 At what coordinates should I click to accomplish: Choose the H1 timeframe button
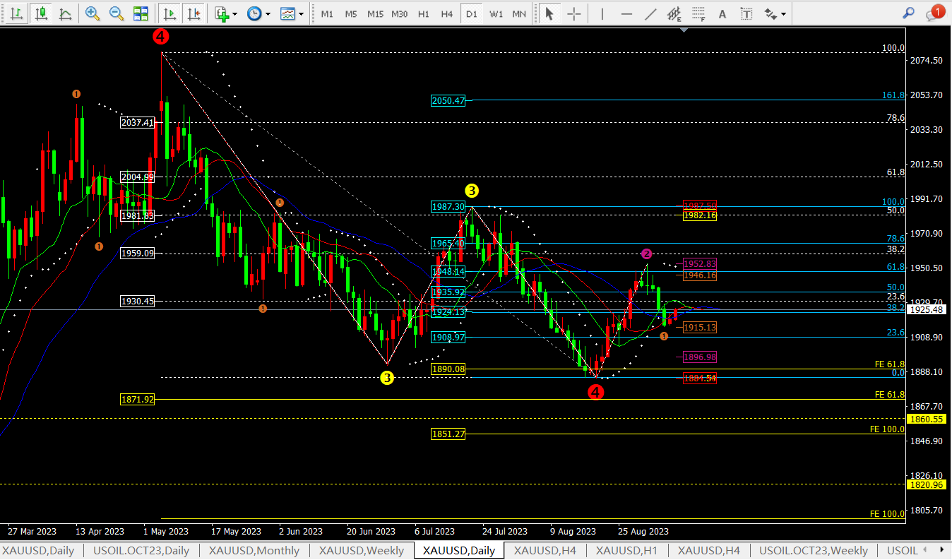(x=424, y=13)
